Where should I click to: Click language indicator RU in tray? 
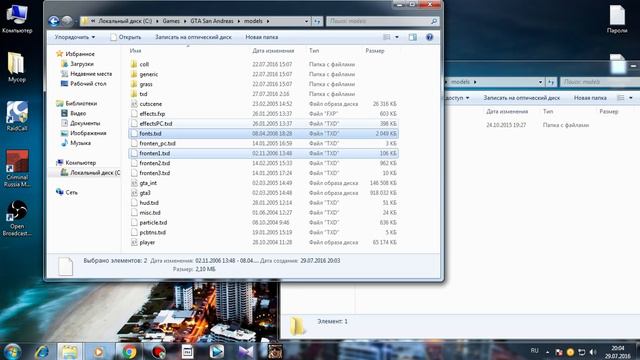coord(535,351)
